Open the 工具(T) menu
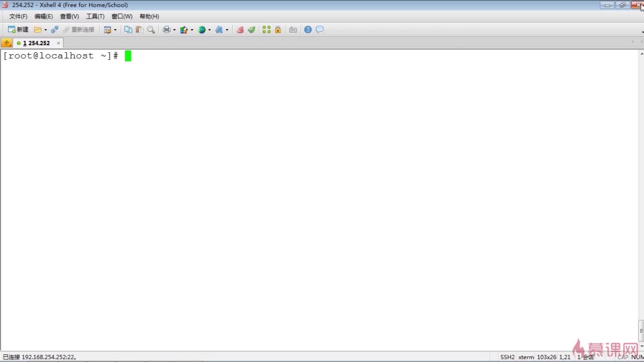The height and width of the screenshot is (362, 644). (95, 17)
